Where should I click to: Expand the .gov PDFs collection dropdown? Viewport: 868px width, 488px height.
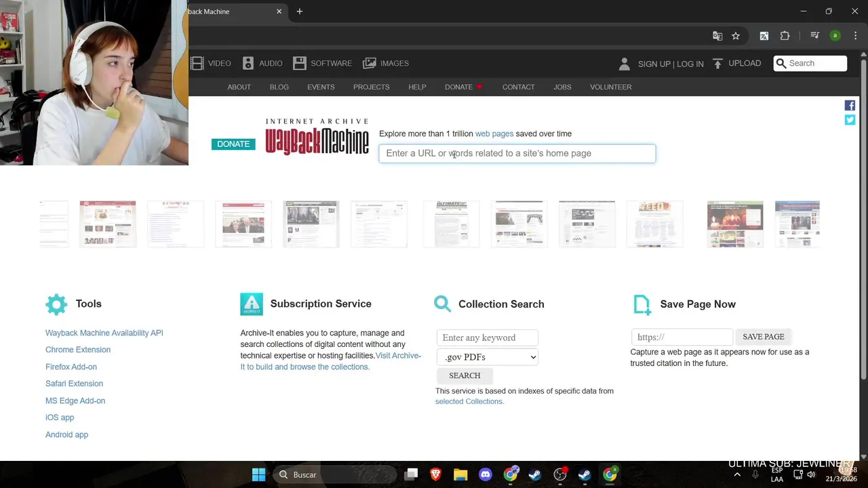(x=488, y=357)
